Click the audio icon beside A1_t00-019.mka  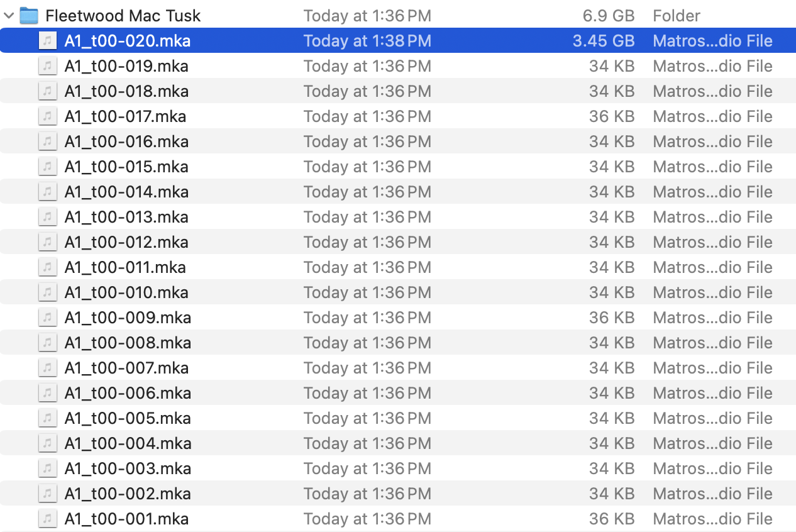pos(47,66)
